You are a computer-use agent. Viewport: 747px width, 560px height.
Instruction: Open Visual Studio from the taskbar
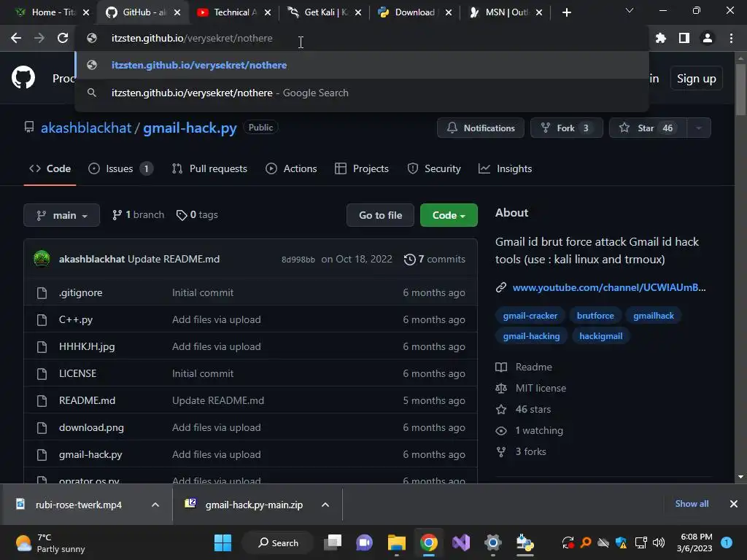461,542
